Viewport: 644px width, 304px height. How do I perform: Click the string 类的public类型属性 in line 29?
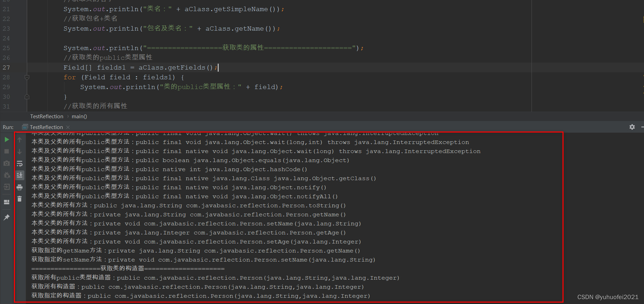197,87
